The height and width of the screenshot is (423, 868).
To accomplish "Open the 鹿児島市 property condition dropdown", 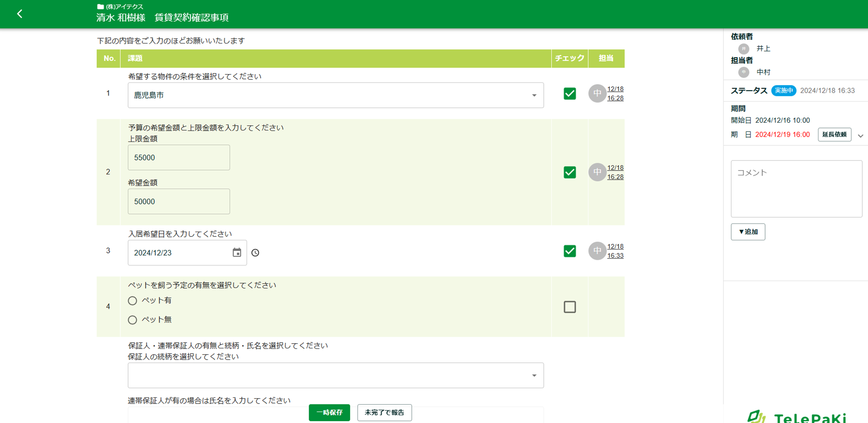I will [335, 95].
